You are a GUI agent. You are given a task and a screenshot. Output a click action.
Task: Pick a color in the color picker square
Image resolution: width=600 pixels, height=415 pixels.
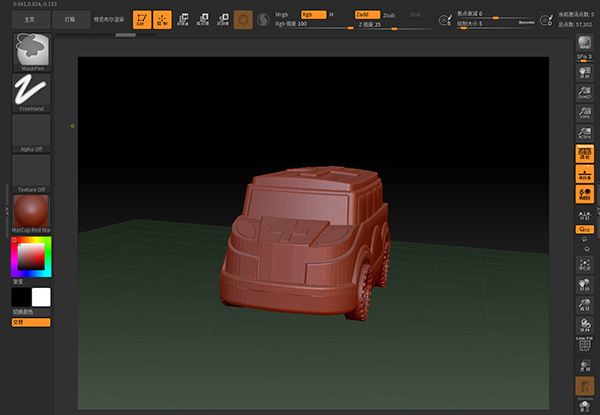(32, 258)
